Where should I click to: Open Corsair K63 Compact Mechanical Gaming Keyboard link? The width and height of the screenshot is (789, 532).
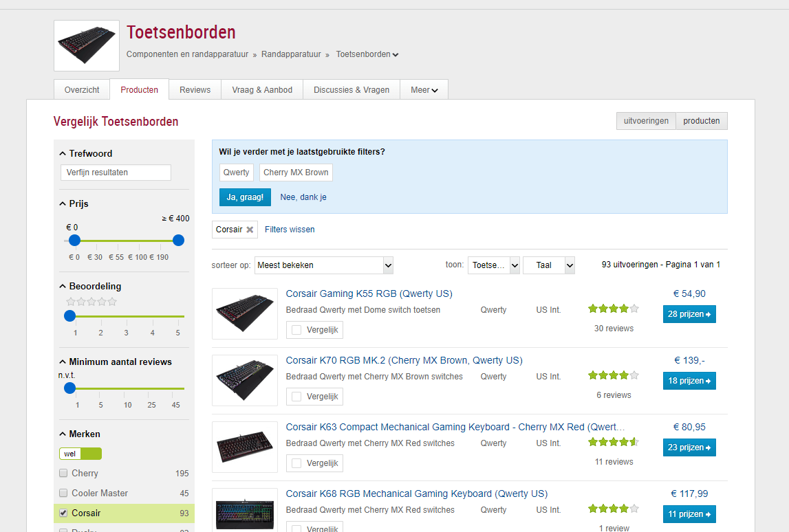pyautogui.click(x=455, y=427)
